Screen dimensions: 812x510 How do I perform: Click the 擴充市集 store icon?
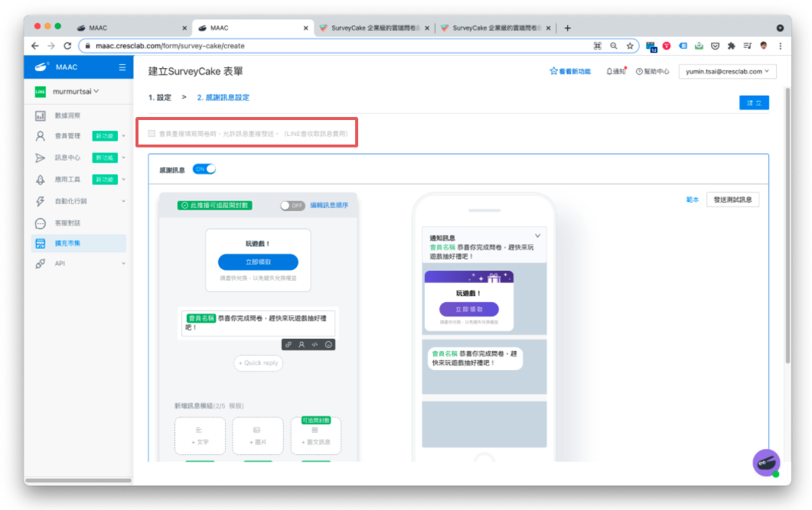click(x=41, y=243)
